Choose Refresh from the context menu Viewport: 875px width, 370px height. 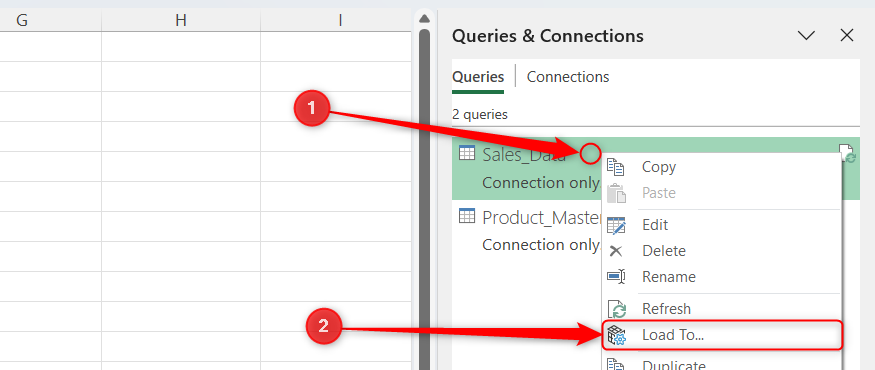722,309
